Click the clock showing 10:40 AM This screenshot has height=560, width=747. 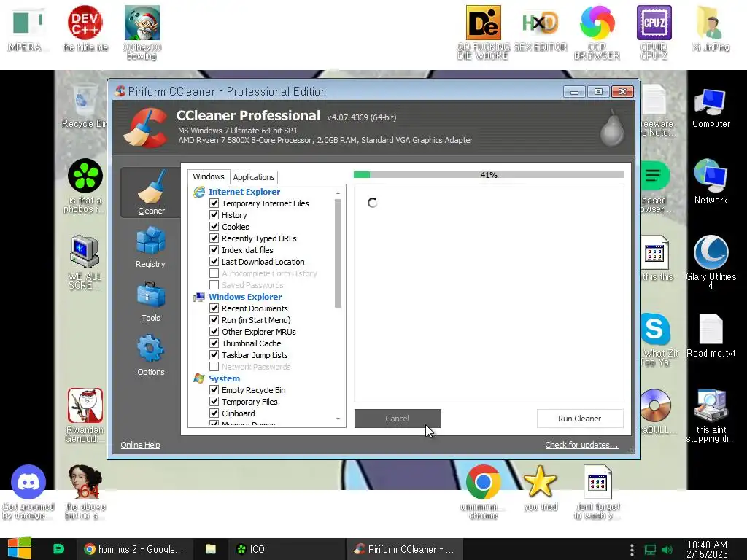707,549
